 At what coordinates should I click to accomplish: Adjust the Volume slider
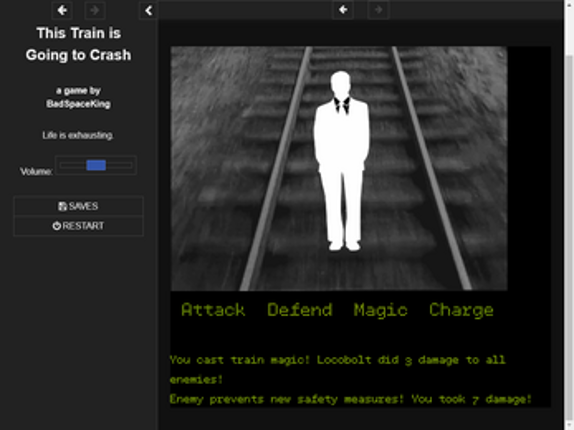click(x=96, y=165)
